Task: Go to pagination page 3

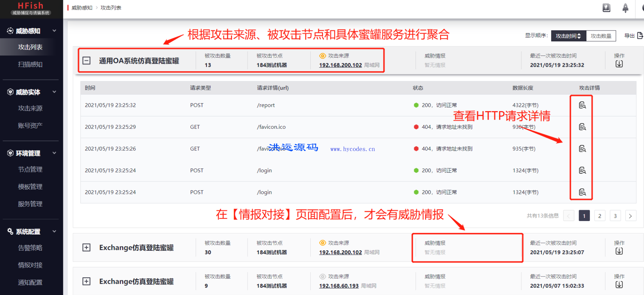Action: point(615,216)
